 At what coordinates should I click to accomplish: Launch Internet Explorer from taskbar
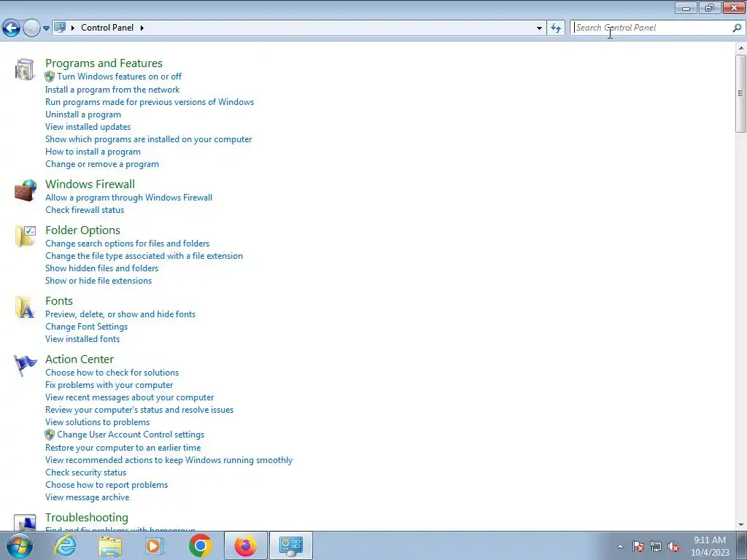(x=65, y=545)
